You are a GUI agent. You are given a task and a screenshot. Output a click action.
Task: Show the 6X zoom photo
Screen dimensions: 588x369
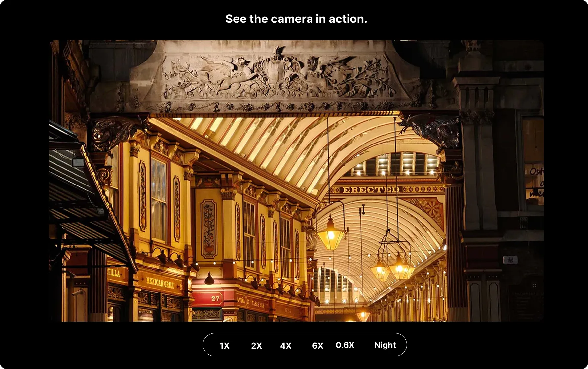point(317,346)
